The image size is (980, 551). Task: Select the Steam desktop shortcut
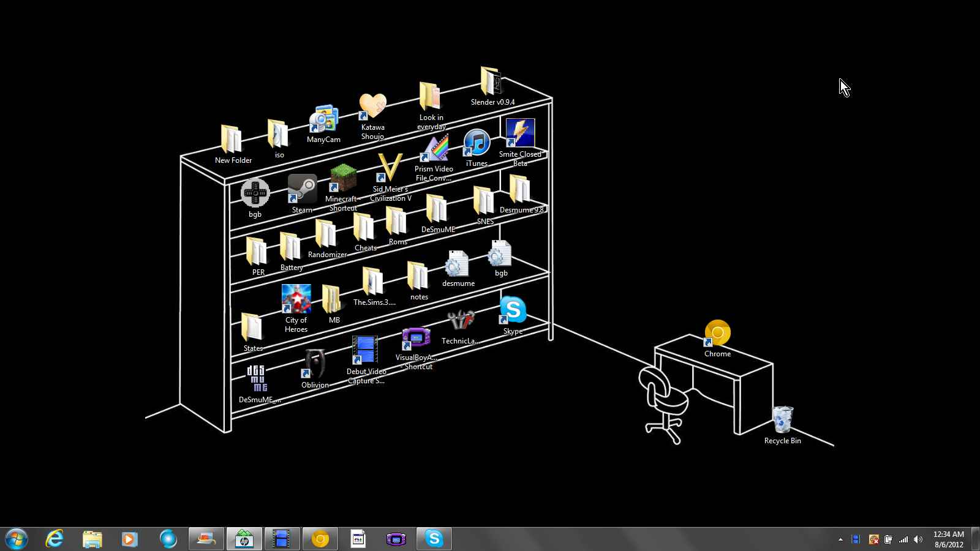302,189
